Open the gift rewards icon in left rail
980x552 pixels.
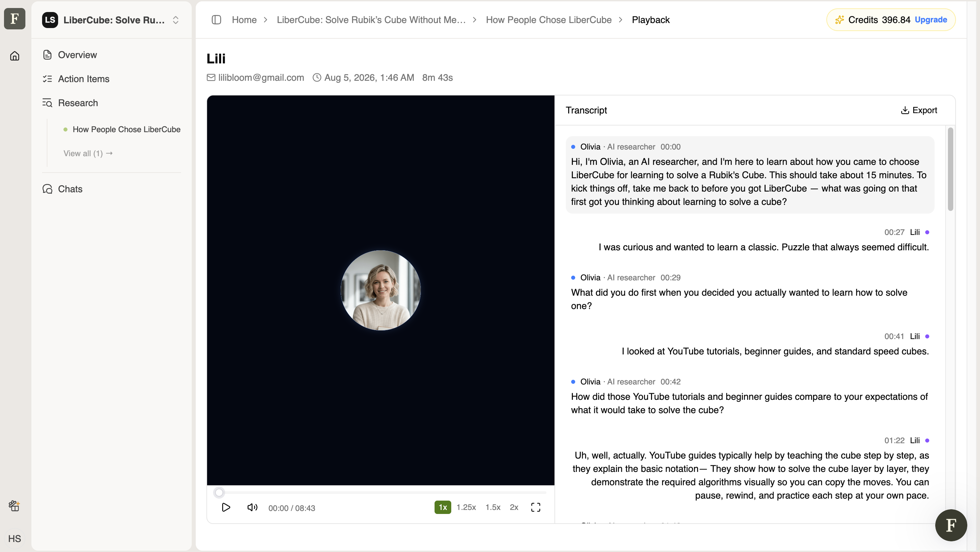14,506
